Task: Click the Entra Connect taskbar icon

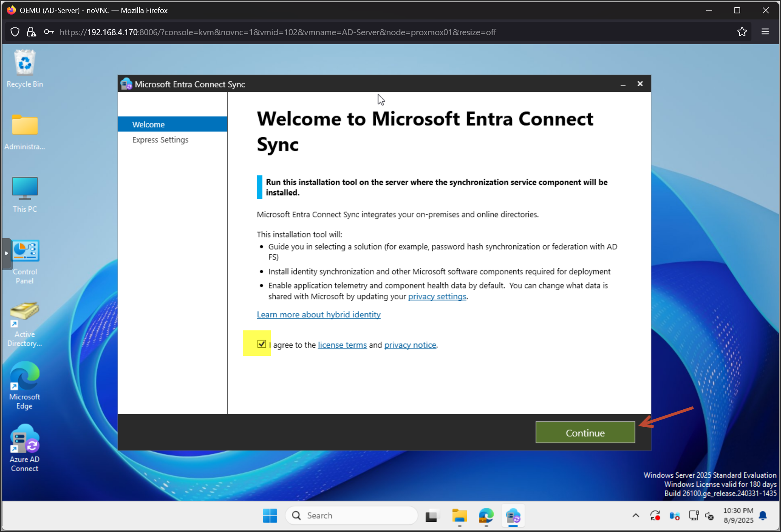Action: click(x=513, y=515)
